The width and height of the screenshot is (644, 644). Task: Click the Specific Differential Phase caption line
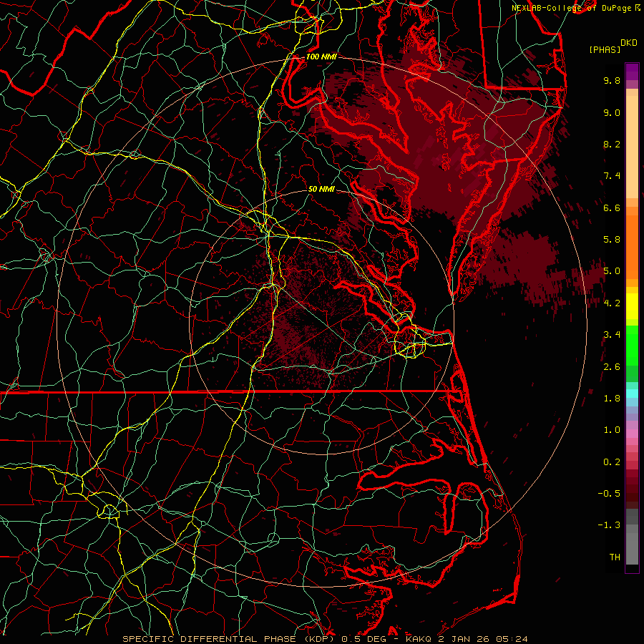(325, 639)
